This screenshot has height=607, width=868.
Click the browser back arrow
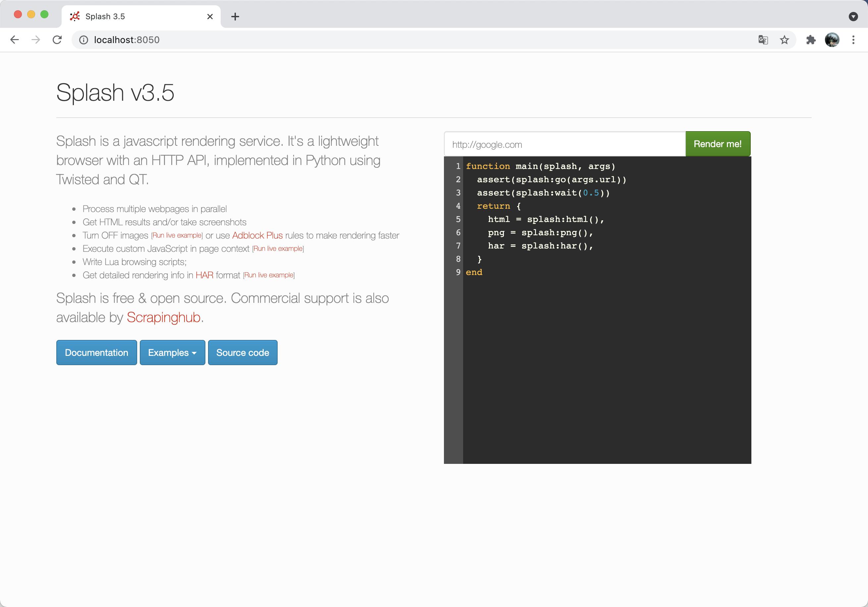click(x=14, y=40)
